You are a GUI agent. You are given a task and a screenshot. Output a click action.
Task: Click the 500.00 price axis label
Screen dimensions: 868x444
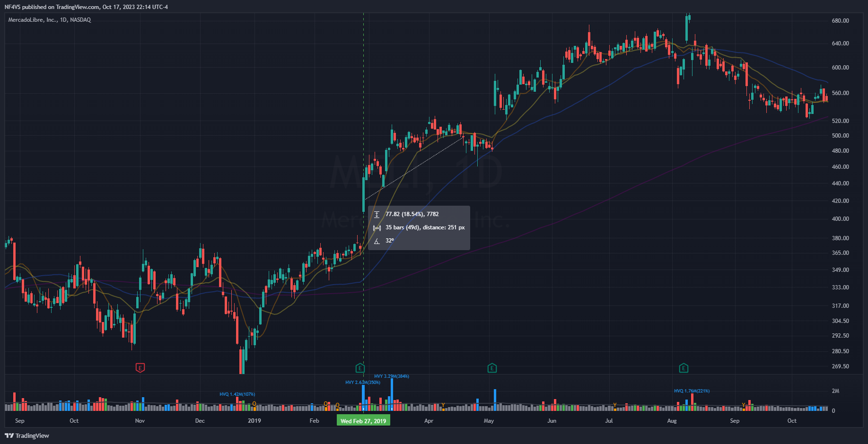(840, 136)
